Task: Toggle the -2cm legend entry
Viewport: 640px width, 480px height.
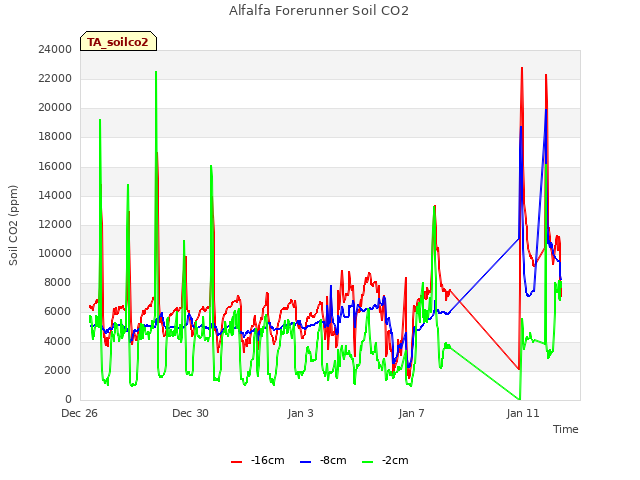Action: (385, 460)
